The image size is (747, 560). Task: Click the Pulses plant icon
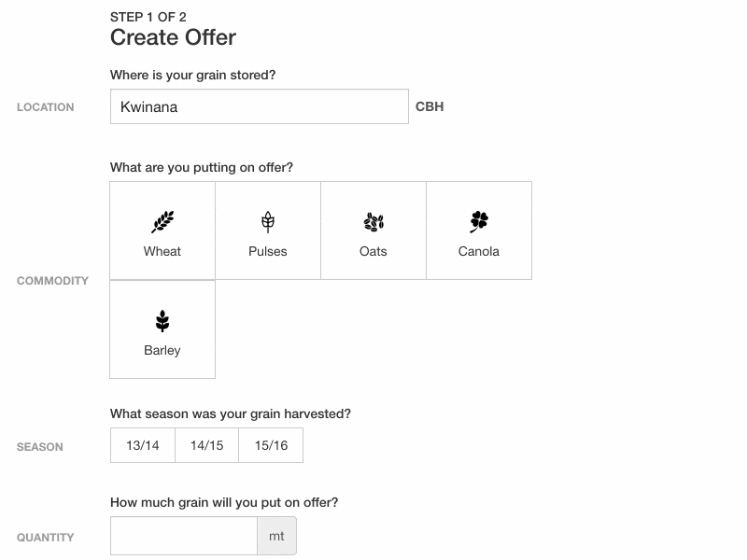point(268,221)
